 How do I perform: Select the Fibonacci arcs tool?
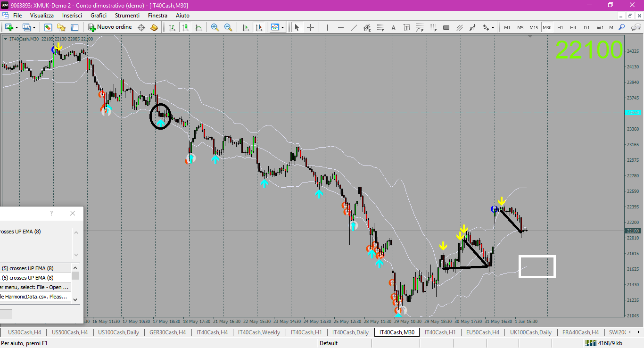coord(420,27)
